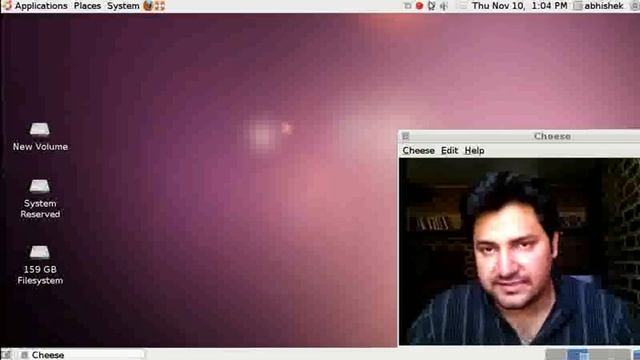Image resolution: width=640 pixels, height=360 pixels.
Task: Open the Edit menu in Cheese
Action: [449, 151]
